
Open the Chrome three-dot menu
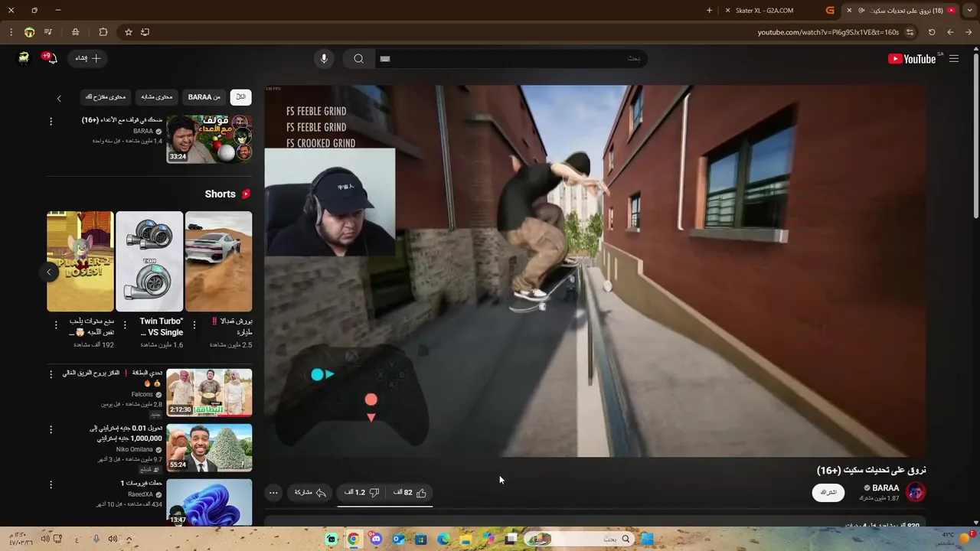[x=11, y=32]
